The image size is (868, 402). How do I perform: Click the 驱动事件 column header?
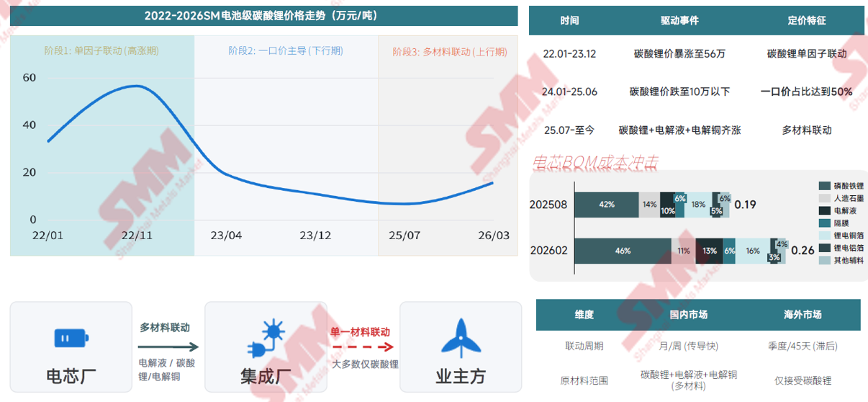tap(679, 20)
